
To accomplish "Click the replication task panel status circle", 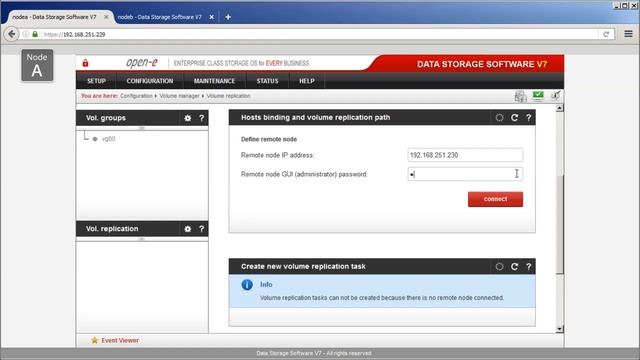I will (x=499, y=267).
